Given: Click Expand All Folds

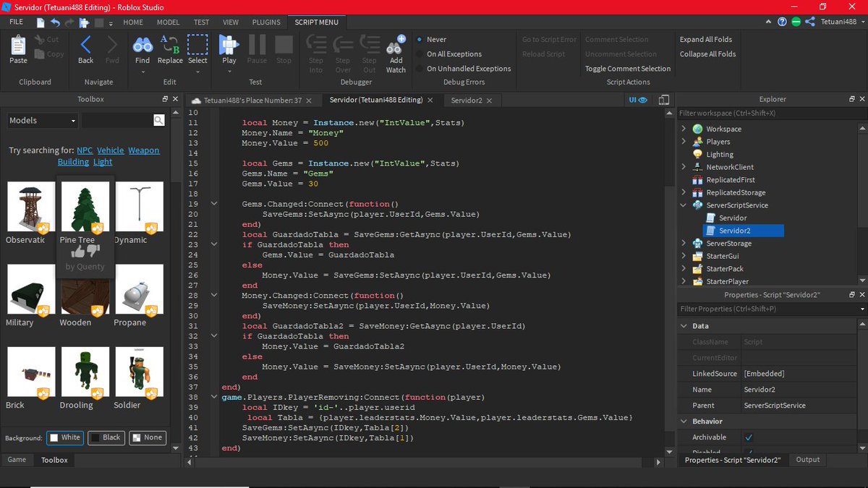Looking at the screenshot, I should 706,40.
